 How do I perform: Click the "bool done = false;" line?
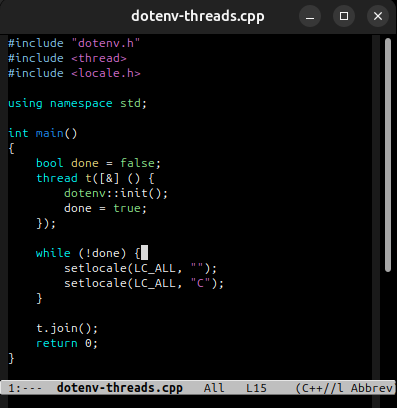point(98,163)
